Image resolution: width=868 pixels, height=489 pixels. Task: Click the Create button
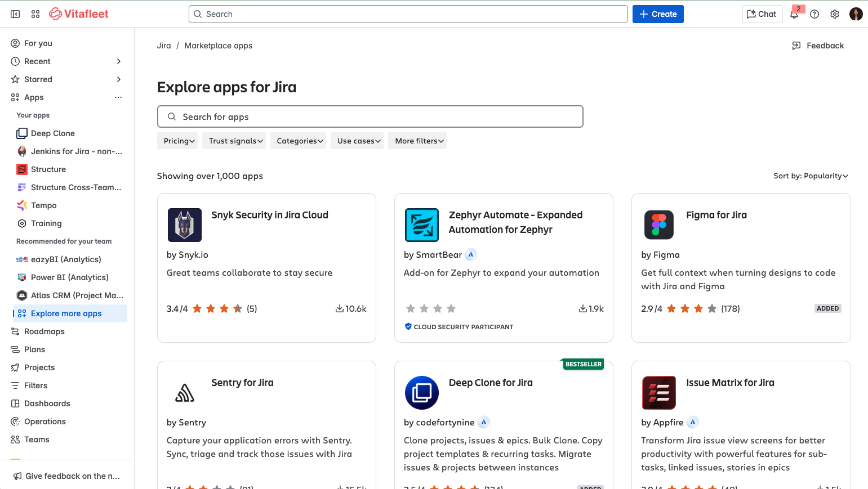[658, 14]
